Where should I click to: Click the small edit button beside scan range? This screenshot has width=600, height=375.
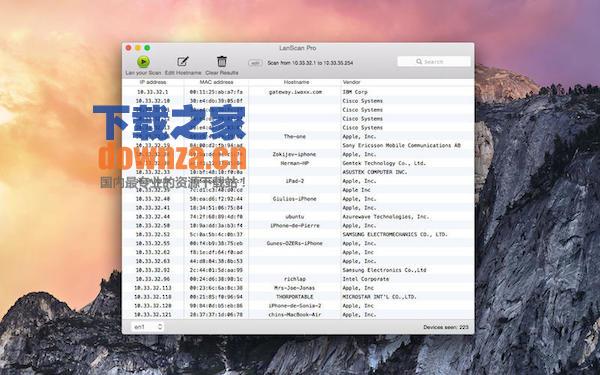coord(255,63)
